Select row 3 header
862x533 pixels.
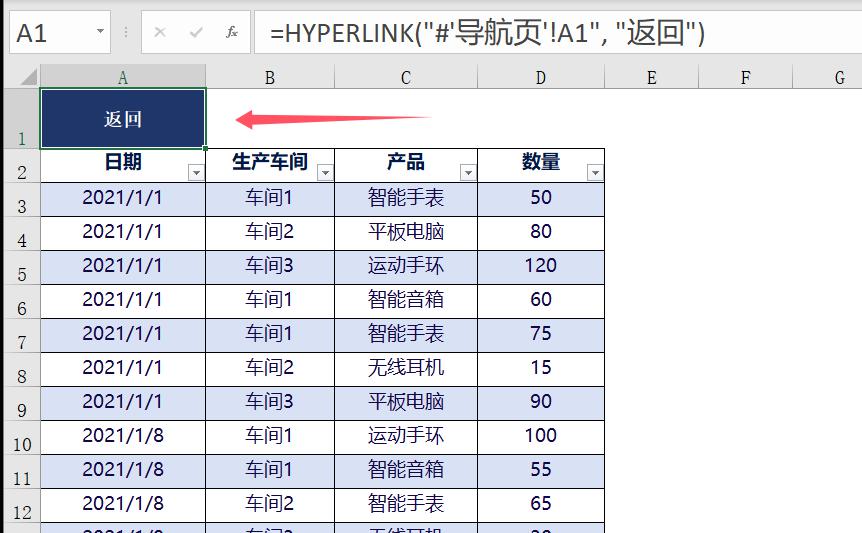pyautogui.click(x=22, y=200)
